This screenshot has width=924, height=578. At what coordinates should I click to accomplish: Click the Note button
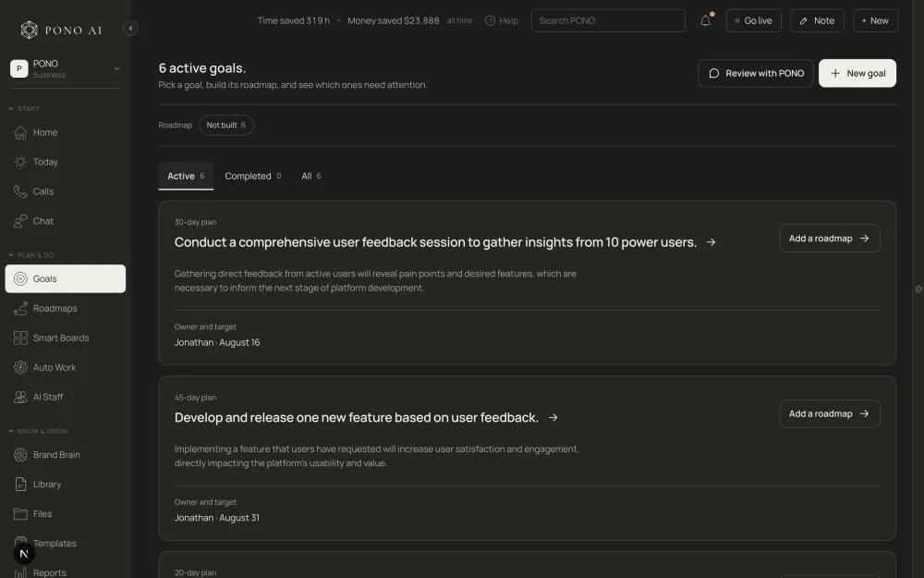817,20
